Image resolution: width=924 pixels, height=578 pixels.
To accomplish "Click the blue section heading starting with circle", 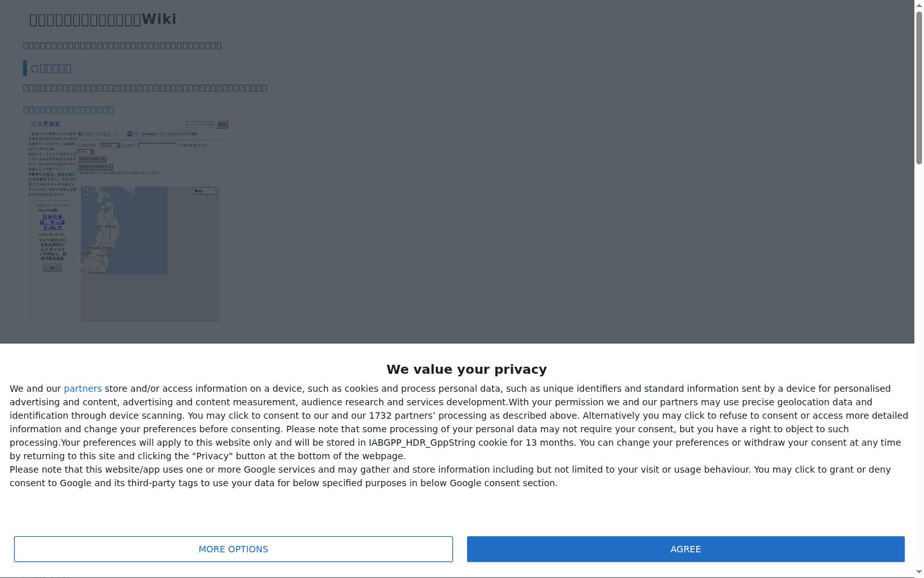I will (51, 68).
